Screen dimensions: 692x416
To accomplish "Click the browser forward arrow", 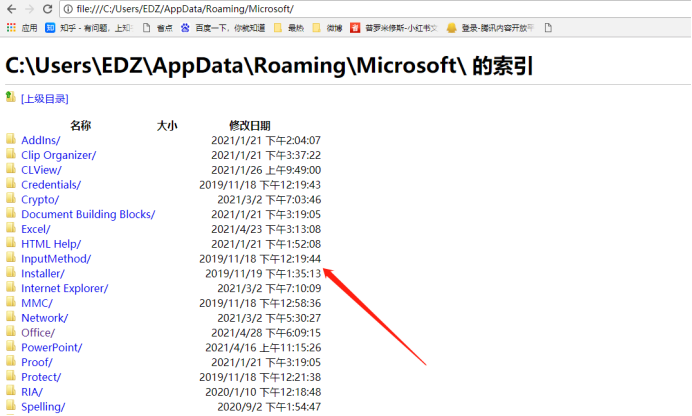I will tap(30, 9).
